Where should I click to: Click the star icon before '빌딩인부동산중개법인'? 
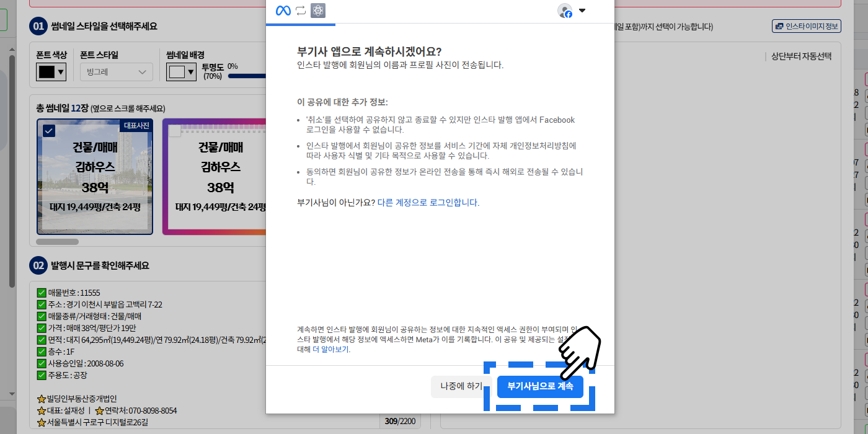tap(42, 399)
